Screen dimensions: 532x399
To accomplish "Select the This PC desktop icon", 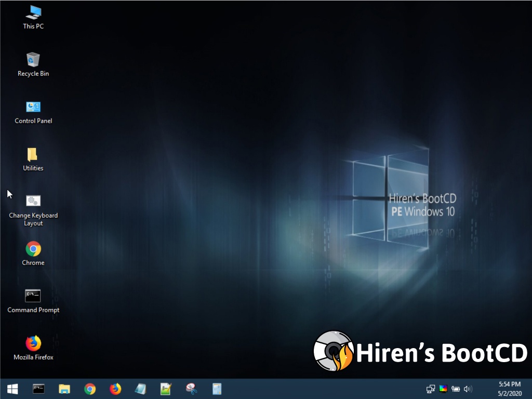I will pyautogui.click(x=33, y=17).
